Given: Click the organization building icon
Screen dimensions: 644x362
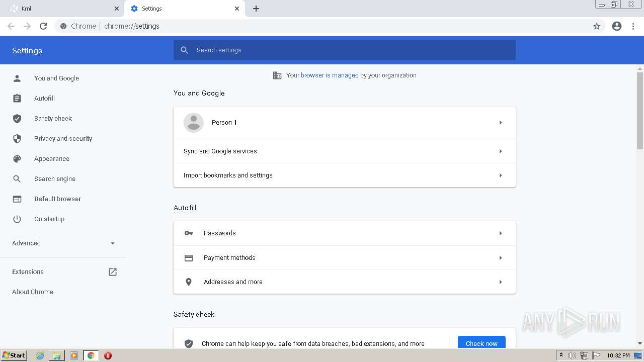Looking at the screenshot, I should (x=277, y=75).
